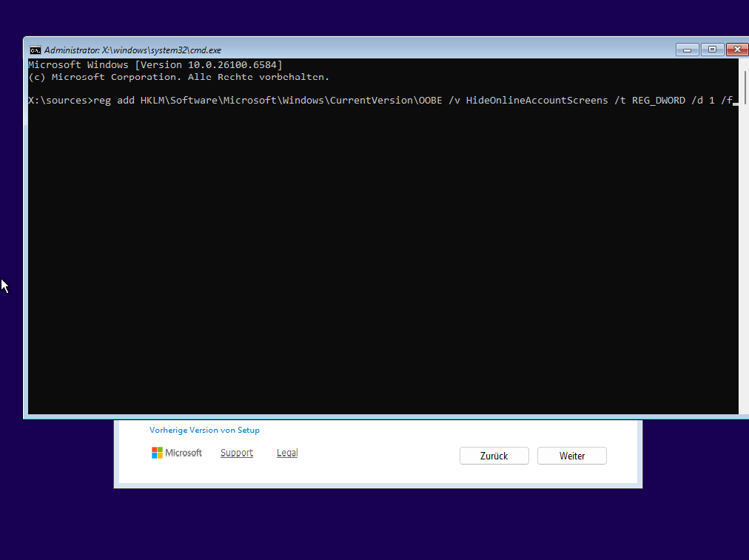Click 'HideOnlineAccountScreens' in the command
This screenshot has height=560, width=749.
[537, 101]
